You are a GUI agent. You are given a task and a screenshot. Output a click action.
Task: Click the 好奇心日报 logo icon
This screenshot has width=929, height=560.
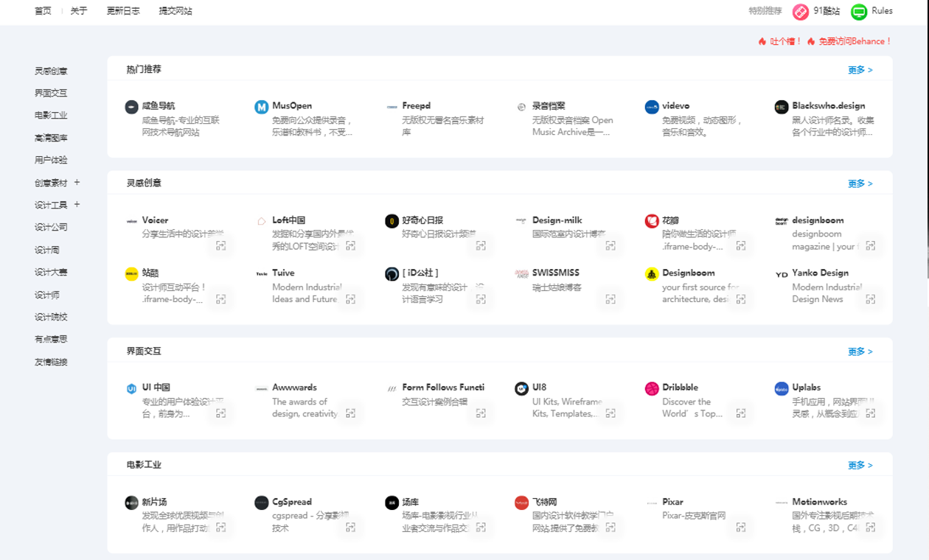(392, 221)
